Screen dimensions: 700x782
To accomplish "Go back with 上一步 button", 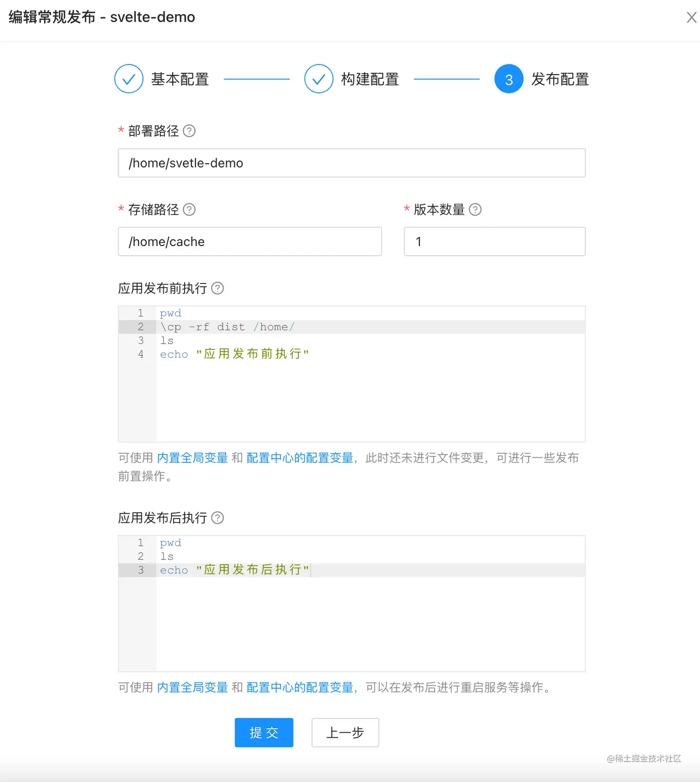I will click(345, 733).
